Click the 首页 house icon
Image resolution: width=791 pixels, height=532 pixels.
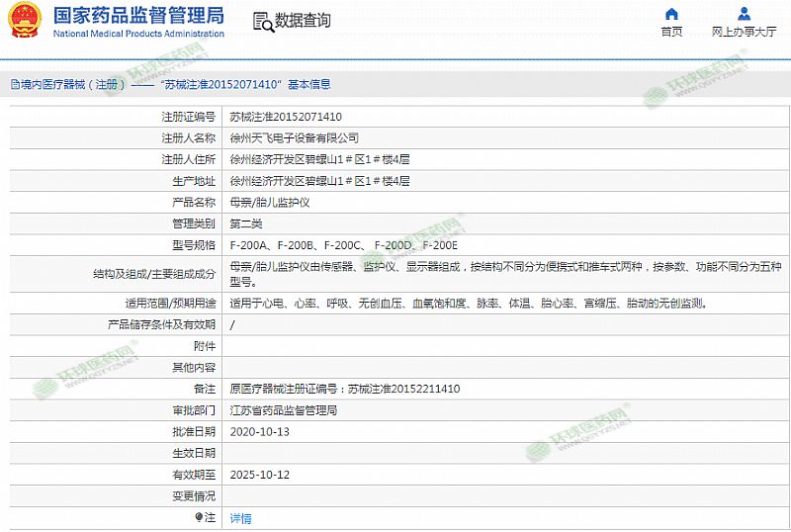pos(671,14)
